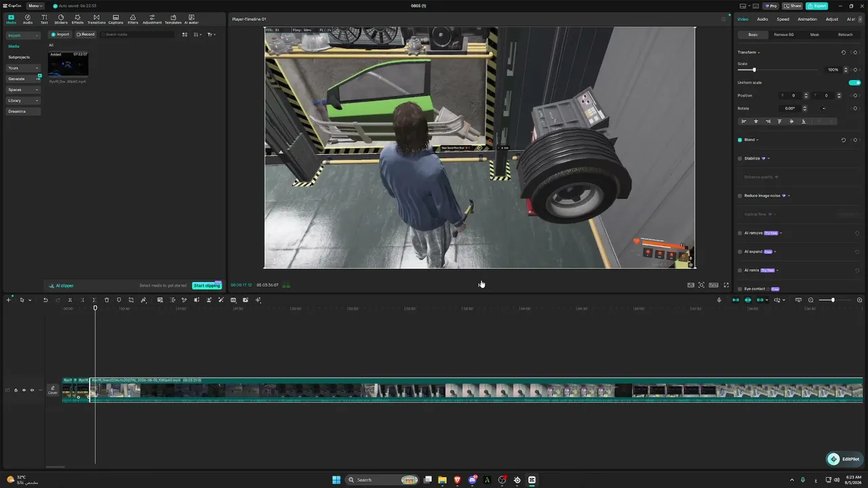Select the Retouch subtab
The image size is (868, 488).
pyautogui.click(x=846, y=35)
